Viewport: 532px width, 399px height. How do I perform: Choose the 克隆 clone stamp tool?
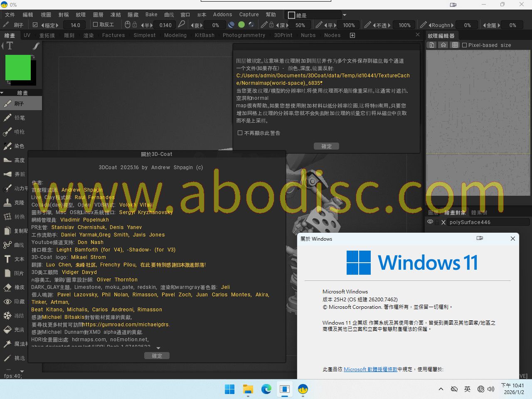17,202
